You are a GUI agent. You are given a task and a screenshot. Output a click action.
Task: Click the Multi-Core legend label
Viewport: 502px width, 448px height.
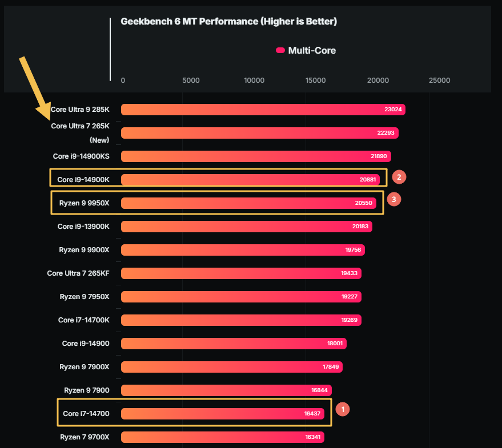click(x=312, y=50)
